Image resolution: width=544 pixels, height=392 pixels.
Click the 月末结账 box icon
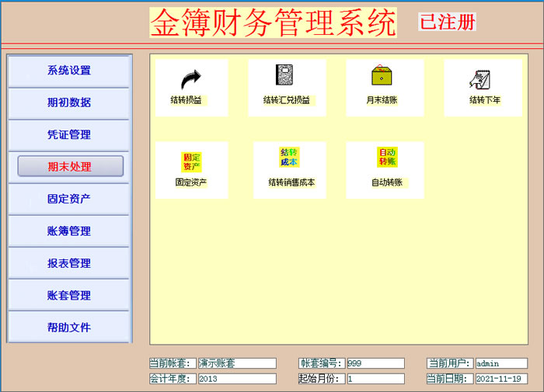(x=382, y=75)
